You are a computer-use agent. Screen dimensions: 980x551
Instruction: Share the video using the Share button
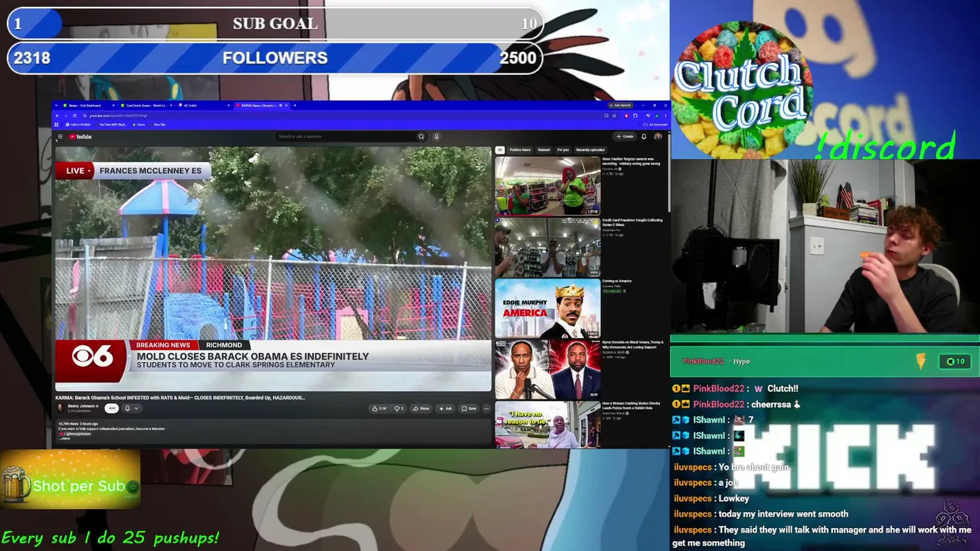pos(421,409)
